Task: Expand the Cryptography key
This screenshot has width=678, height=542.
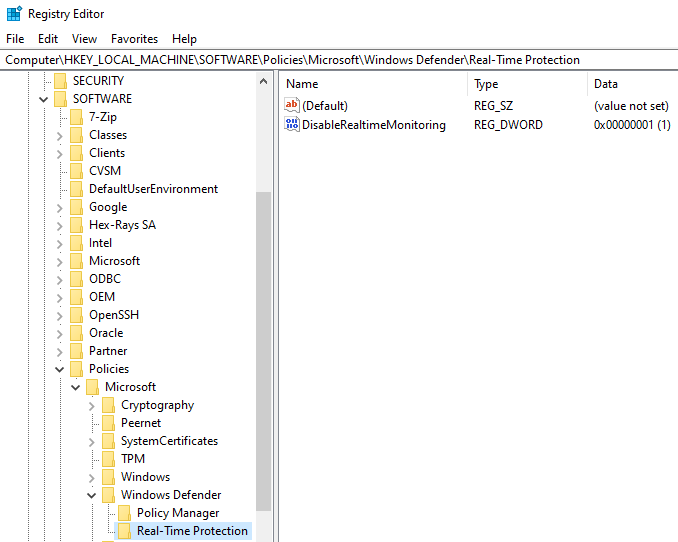Action: point(92,405)
